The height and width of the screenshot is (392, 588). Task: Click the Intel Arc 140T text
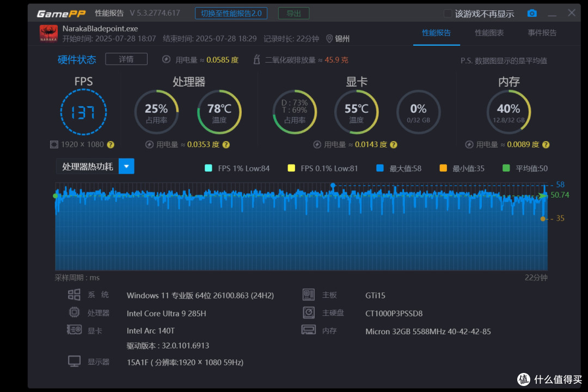tap(151, 331)
